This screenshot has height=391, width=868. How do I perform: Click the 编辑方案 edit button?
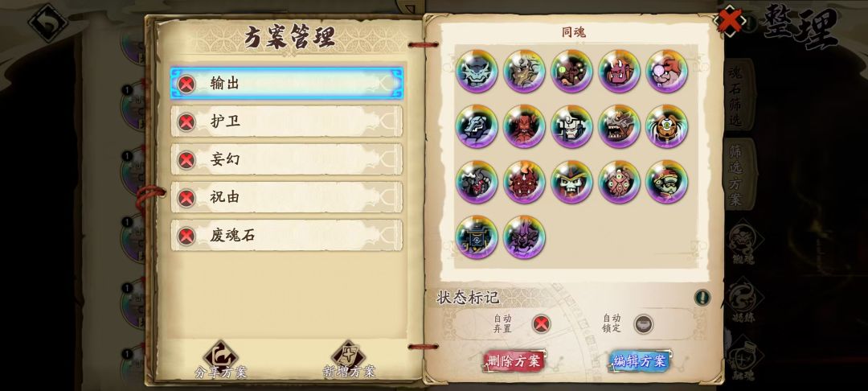pos(640,361)
